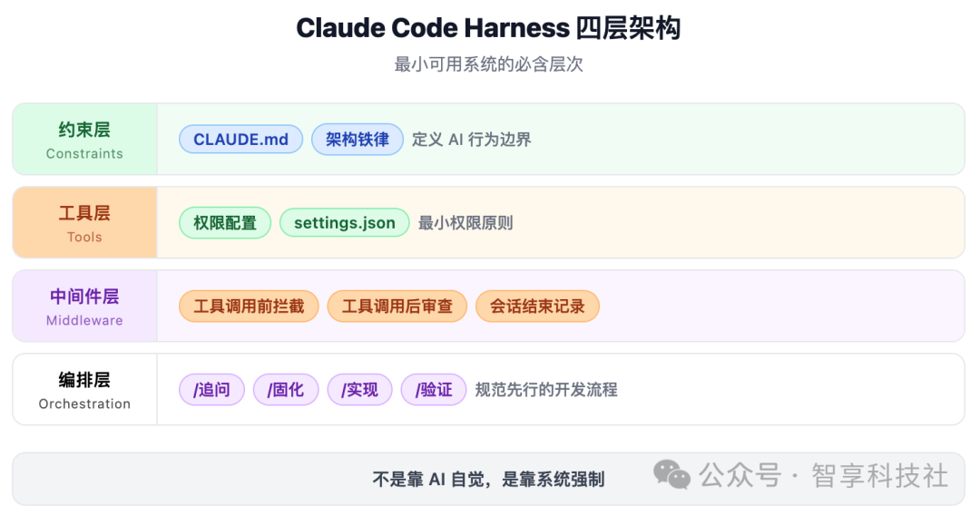
Task: Select the /固化 command pill
Action: point(286,390)
